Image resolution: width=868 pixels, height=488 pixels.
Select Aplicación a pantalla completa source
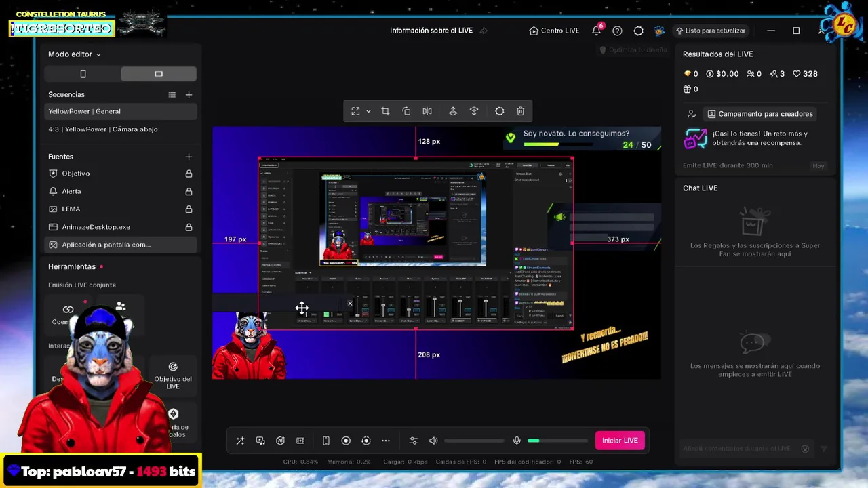(x=121, y=245)
